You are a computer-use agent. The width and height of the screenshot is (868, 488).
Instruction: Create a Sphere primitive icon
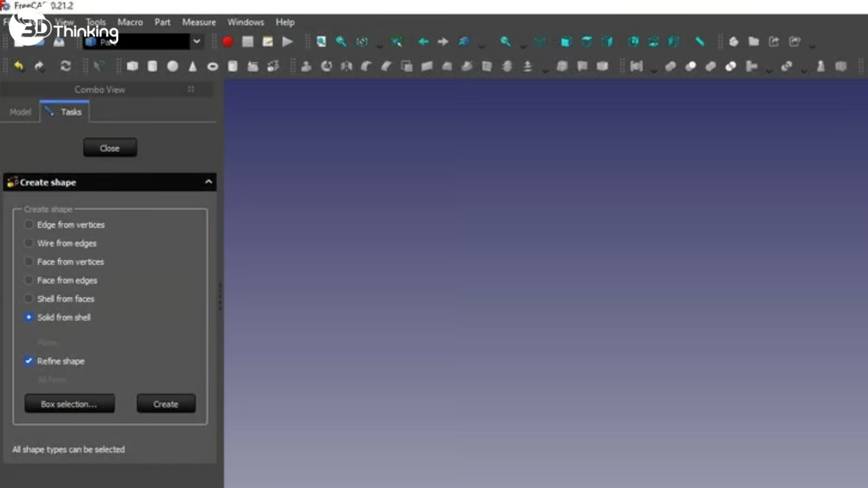[x=173, y=66]
